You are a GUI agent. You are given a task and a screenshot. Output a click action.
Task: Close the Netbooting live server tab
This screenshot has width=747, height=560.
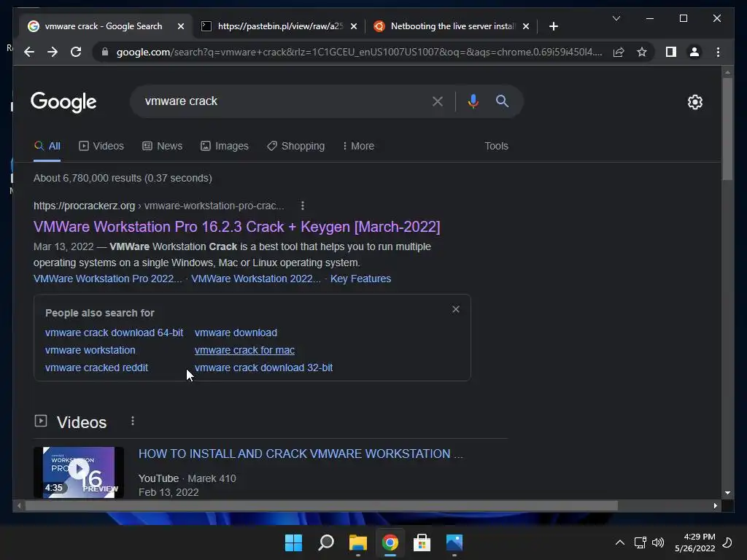525,26
